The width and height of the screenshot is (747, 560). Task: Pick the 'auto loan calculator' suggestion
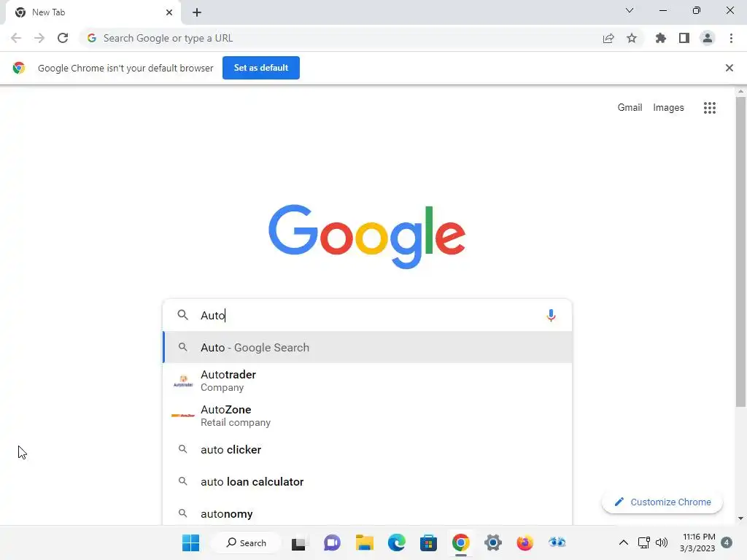coord(367,481)
